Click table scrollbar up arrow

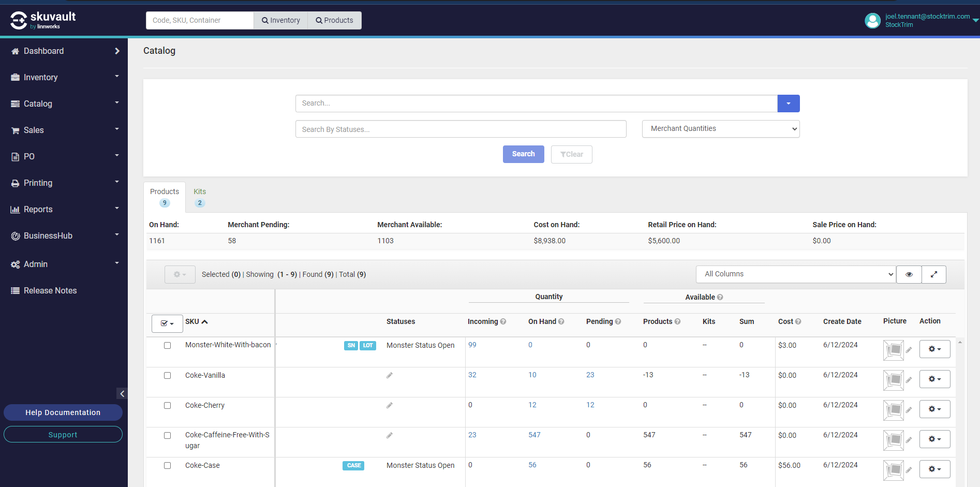[960, 342]
